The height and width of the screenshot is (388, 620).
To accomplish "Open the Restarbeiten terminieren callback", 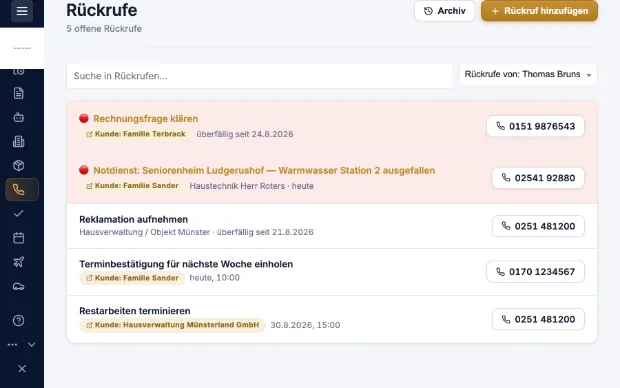I will point(135,311).
